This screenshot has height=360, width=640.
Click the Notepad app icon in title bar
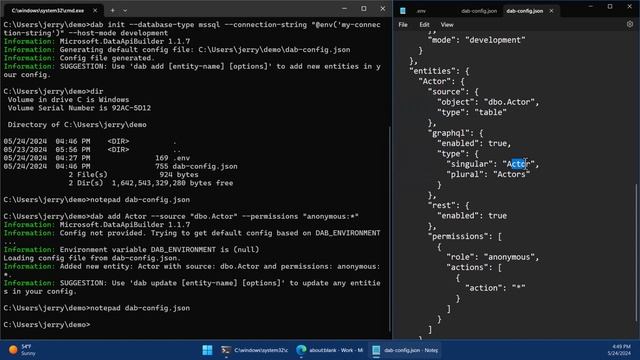coord(403,11)
